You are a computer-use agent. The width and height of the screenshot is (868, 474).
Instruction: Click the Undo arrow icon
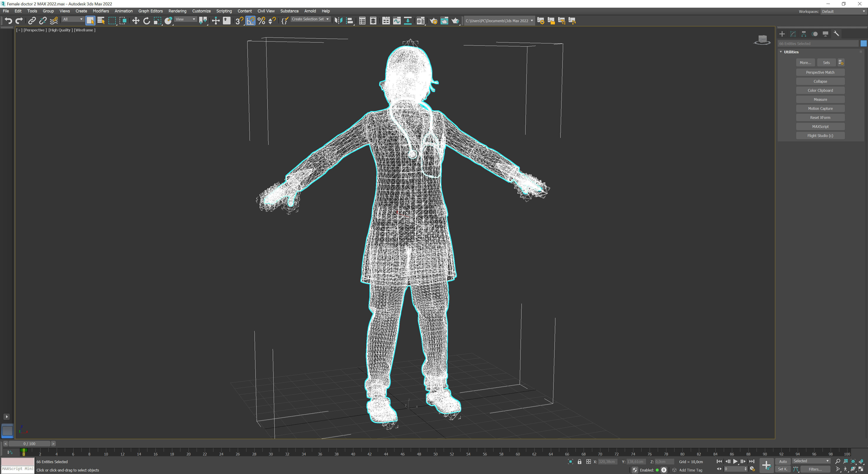[x=8, y=21]
